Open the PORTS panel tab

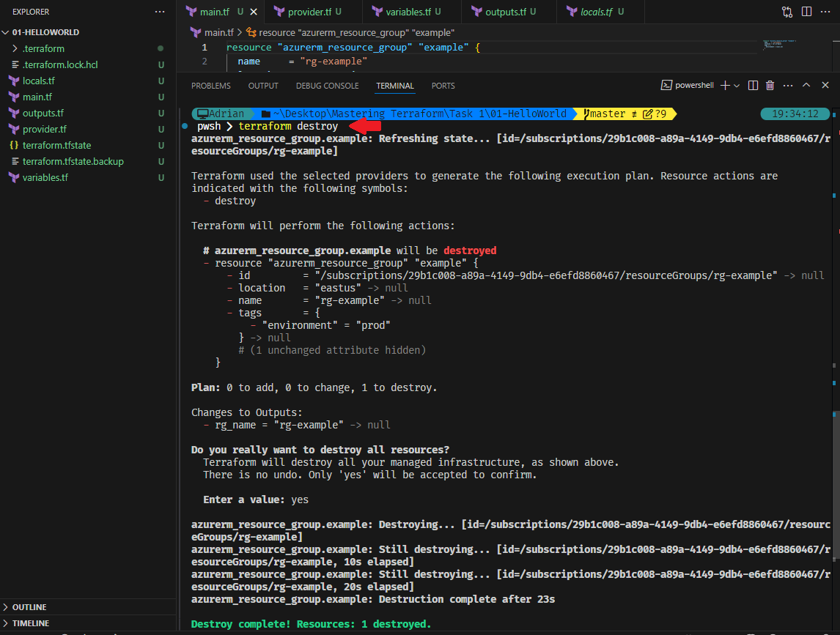pos(443,86)
